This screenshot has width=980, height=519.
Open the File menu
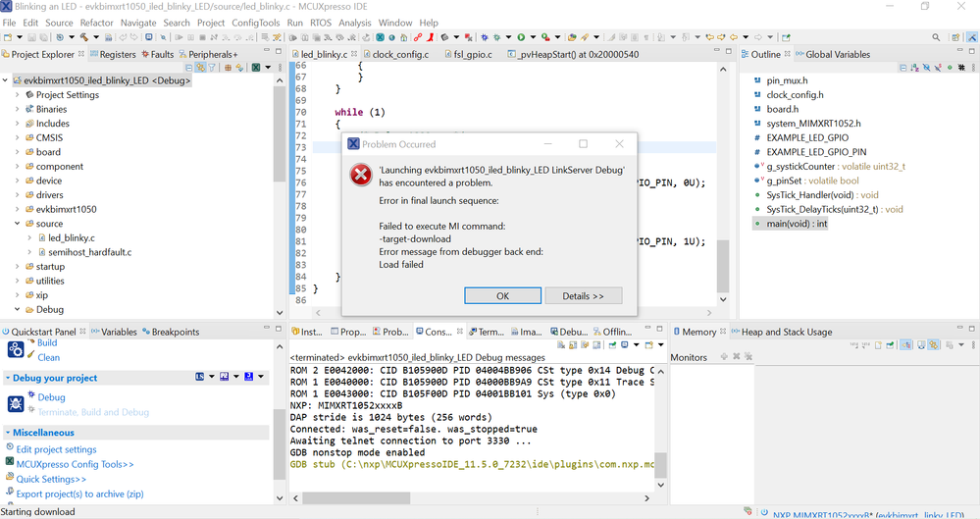10,23
